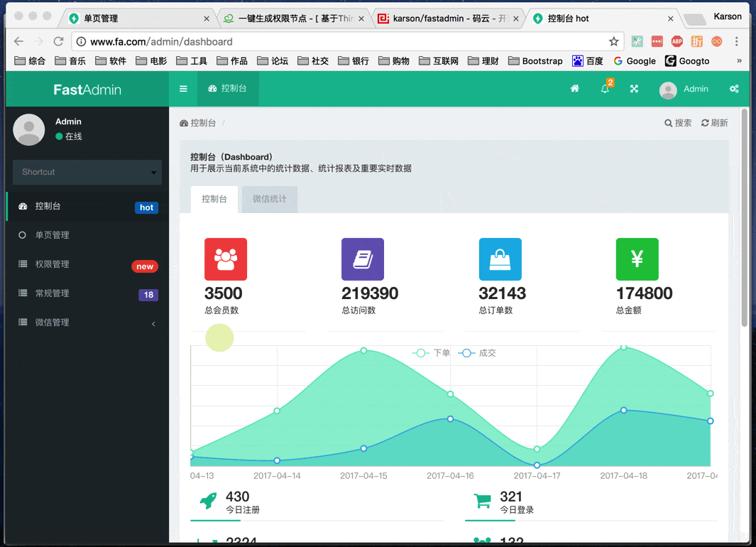Go back with the browser back arrow
This screenshot has width=756, height=547.
[x=18, y=41]
